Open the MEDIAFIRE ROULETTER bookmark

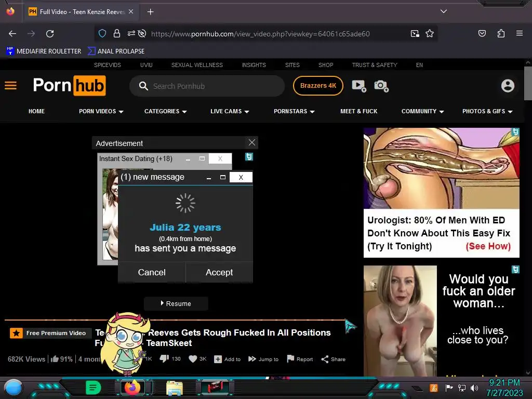[x=44, y=51]
